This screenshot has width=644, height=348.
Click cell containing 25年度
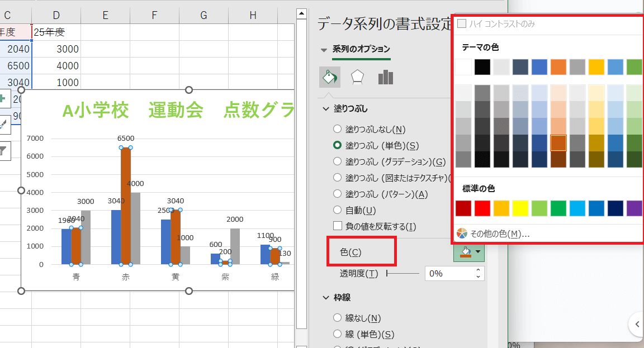tap(56, 32)
